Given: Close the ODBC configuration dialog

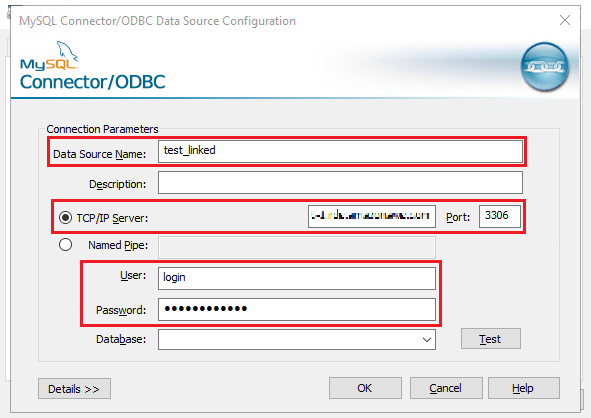Looking at the screenshot, I should 565,20.
